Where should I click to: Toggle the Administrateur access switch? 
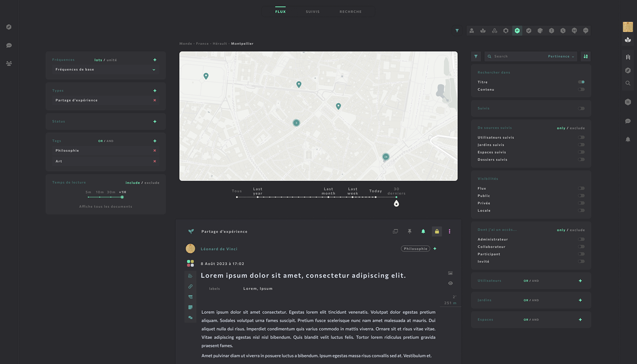click(581, 239)
